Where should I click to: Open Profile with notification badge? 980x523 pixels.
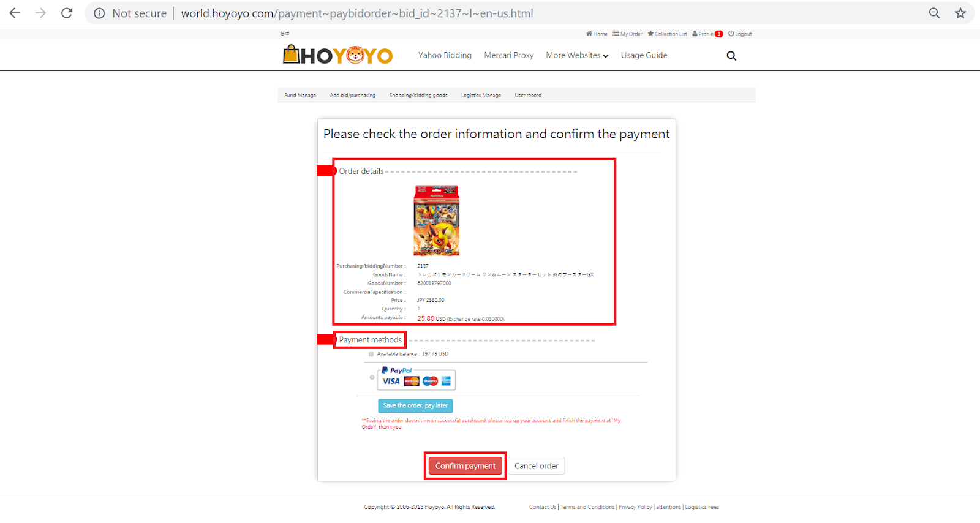(707, 34)
